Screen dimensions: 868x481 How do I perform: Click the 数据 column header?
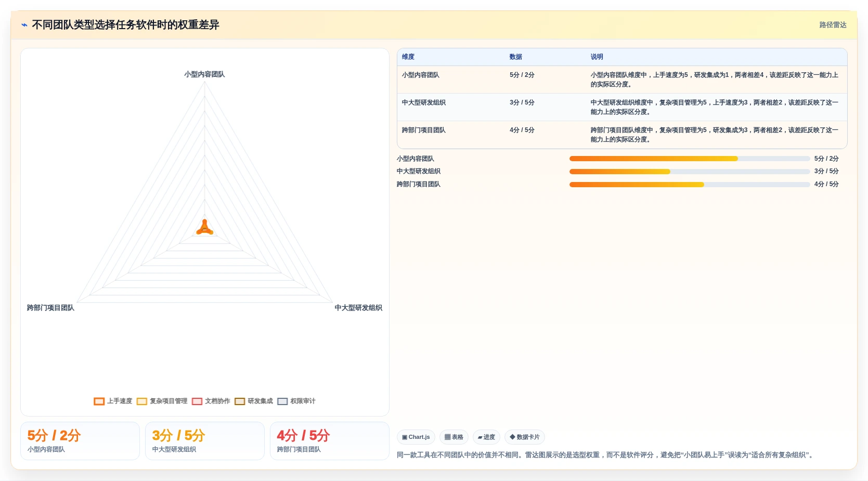[x=516, y=57]
